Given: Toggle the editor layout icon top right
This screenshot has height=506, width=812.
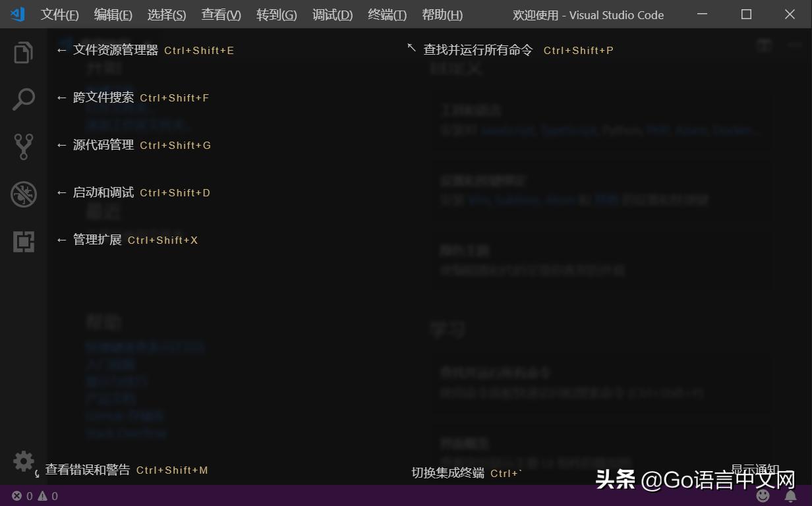Looking at the screenshot, I should click(765, 45).
